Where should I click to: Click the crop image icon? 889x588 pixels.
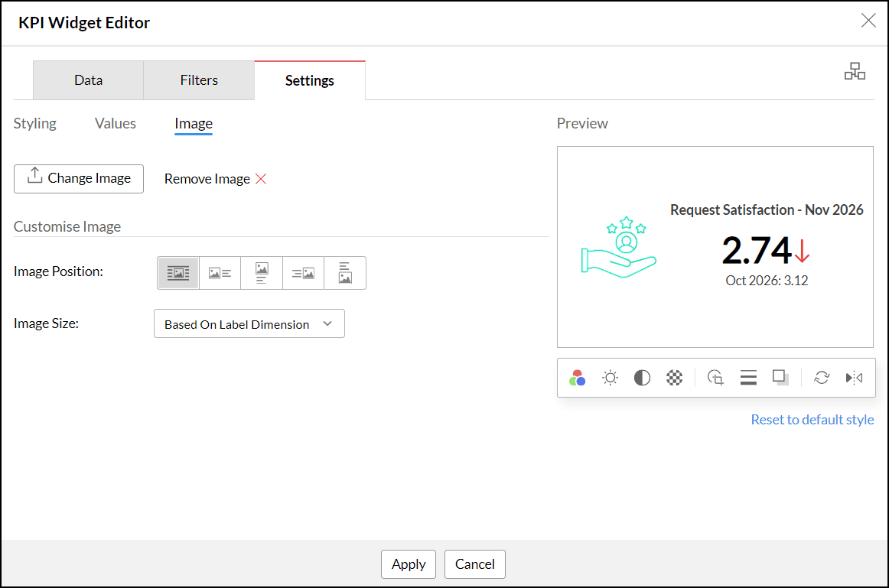coord(715,378)
